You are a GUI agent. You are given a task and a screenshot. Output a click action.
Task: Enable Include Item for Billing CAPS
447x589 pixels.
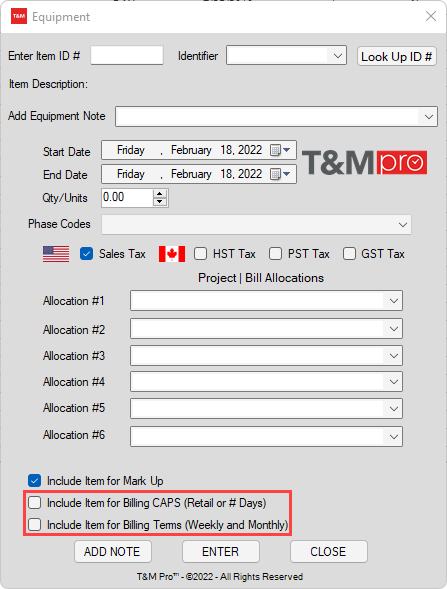pos(35,503)
